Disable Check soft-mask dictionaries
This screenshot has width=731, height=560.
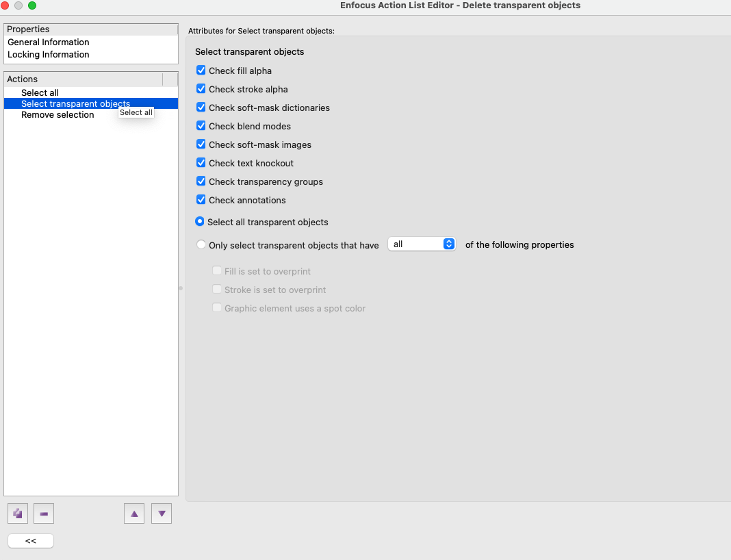click(x=201, y=107)
